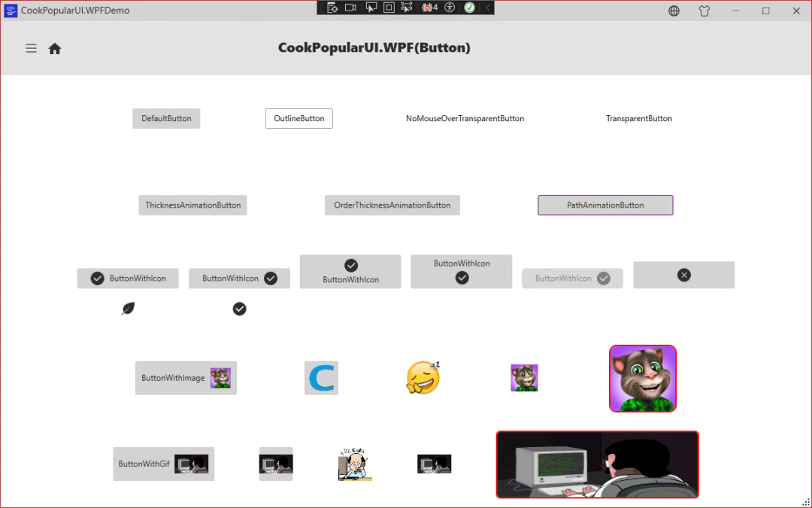Open the shirt theme icon
This screenshot has height=508, width=812.
point(704,11)
